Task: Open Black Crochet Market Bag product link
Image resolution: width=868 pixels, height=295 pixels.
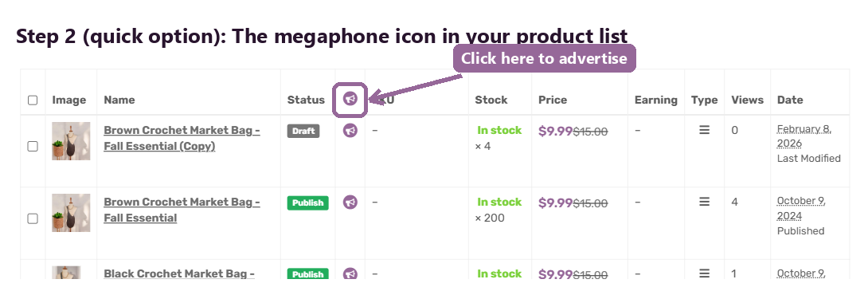Action: pyautogui.click(x=179, y=274)
